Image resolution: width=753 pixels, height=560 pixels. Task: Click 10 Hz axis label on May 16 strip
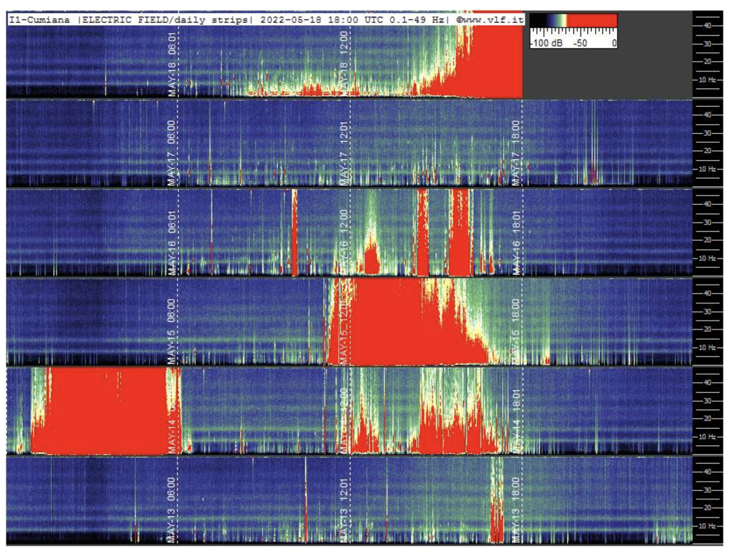pyautogui.click(x=707, y=258)
